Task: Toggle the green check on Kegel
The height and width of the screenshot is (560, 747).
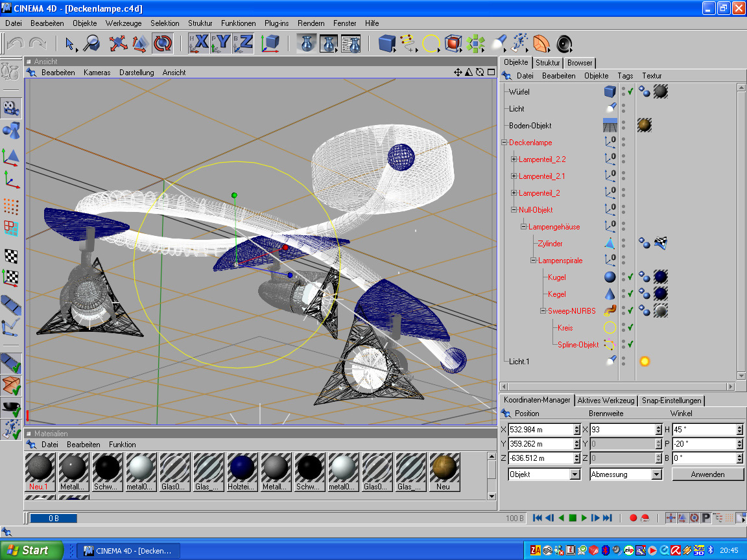Action: pos(630,294)
